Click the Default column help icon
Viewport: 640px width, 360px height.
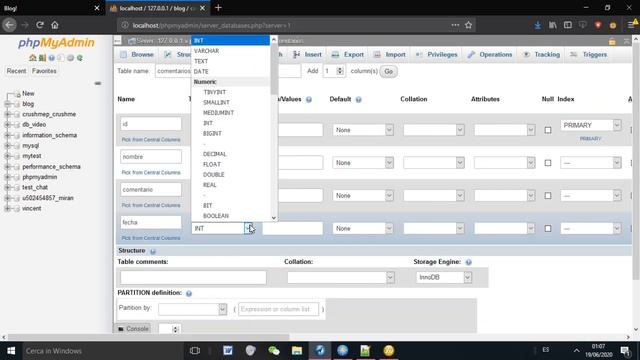pos(358,100)
